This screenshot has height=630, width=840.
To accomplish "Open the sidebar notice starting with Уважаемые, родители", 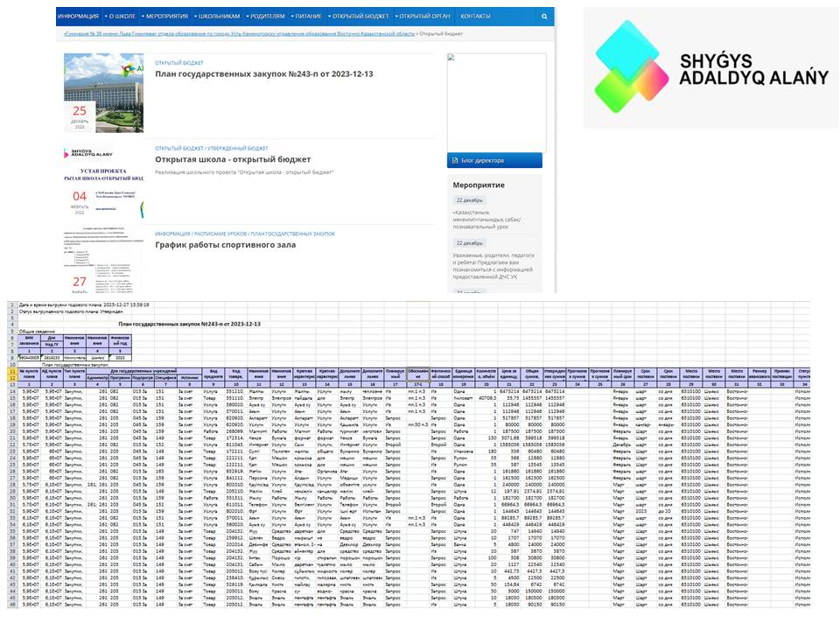I will click(x=493, y=266).
